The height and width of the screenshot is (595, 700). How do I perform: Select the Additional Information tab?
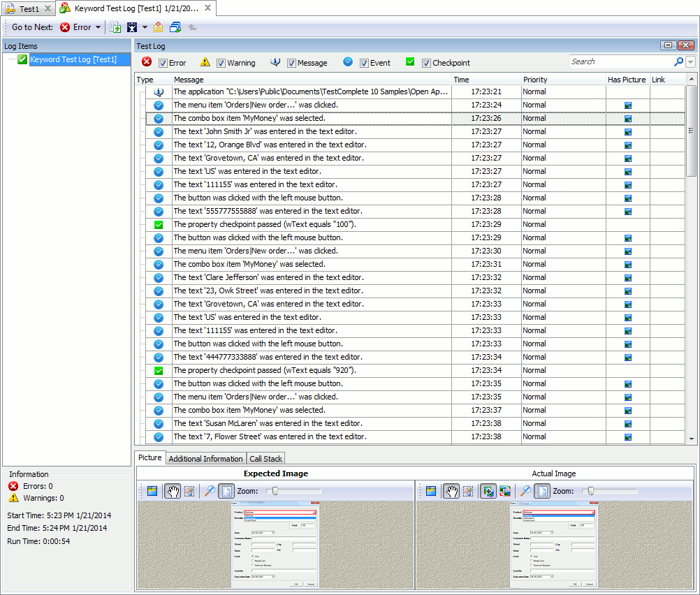coord(205,458)
